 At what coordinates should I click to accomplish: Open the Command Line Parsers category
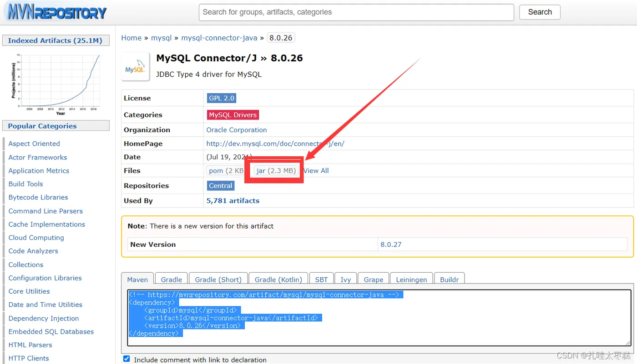tap(45, 211)
